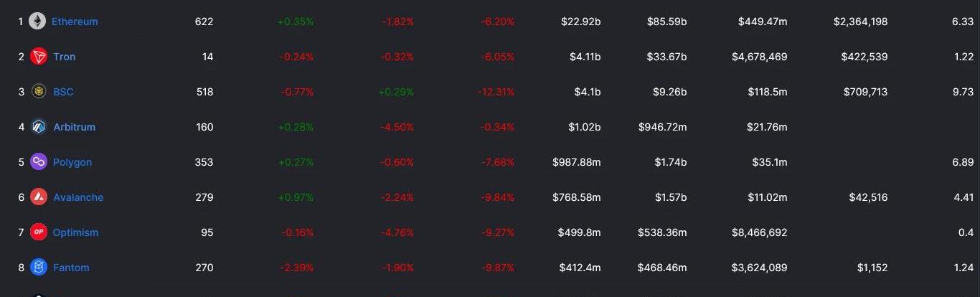Click the red Tron logo icon
The width and height of the screenshot is (980, 297).
39,57
